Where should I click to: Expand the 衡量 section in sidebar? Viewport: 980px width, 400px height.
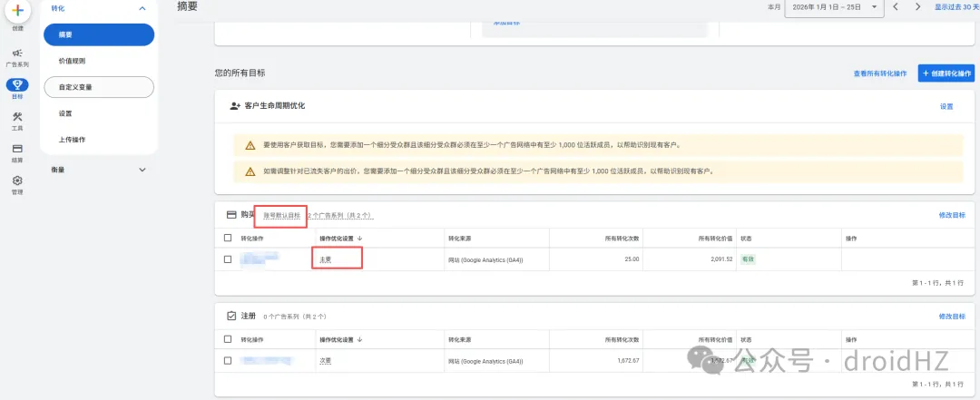(x=142, y=170)
